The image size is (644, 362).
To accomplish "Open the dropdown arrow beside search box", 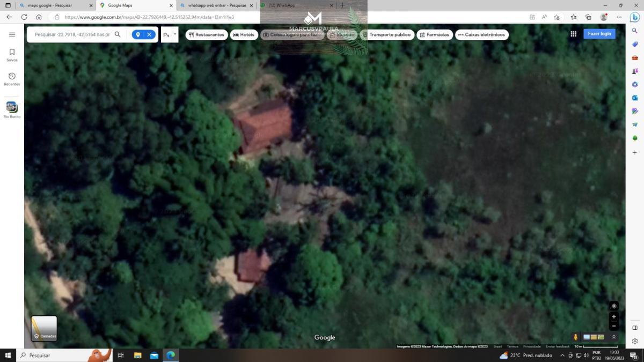I will [x=175, y=34].
